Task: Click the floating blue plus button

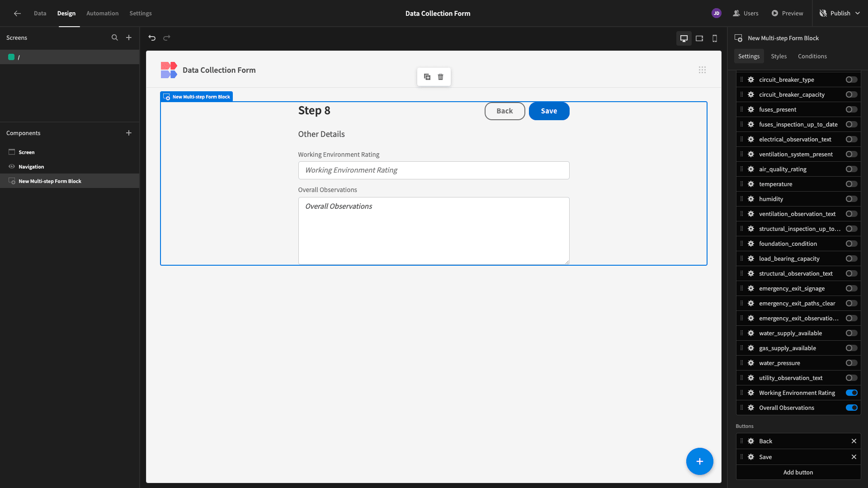Action: click(700, 461)
